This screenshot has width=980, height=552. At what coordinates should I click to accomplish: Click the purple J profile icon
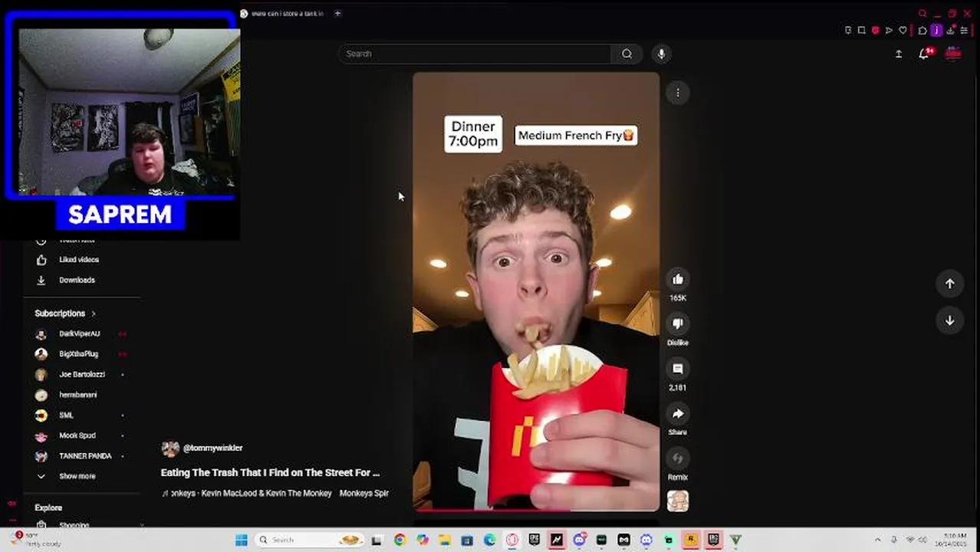936,31
